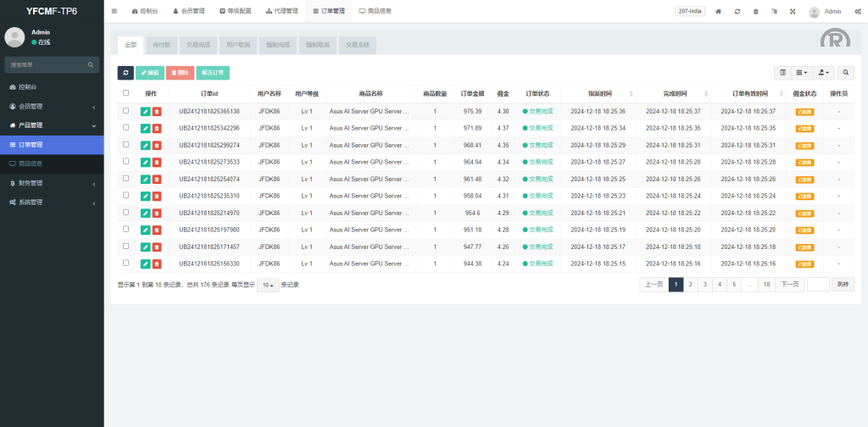Image resolution: width=868 pixels, height=427 pixels.
Task: Open the 代理管理 tab in top navigation
Action: [281, 12]
